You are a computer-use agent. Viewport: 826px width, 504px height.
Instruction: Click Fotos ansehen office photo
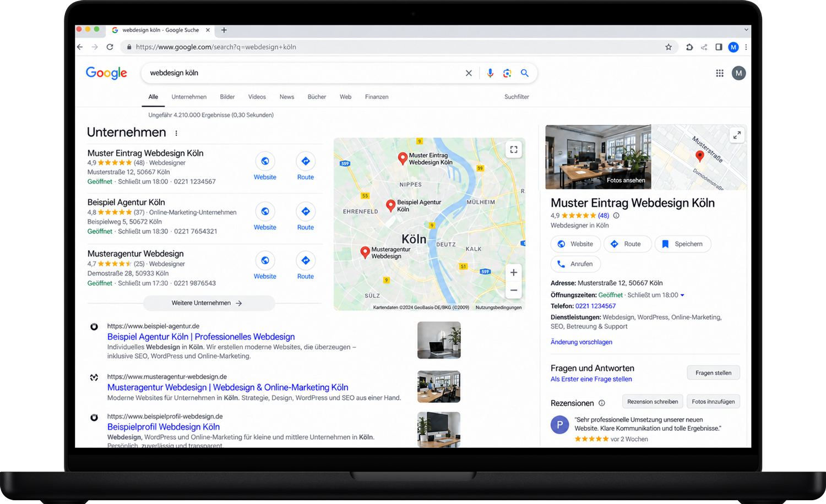[598, 157]
